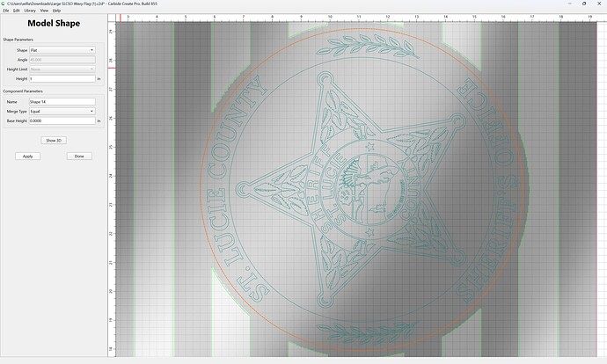Click the Done button
The width and height of the screenshot is (607, 364).
(x=79, y=157)
